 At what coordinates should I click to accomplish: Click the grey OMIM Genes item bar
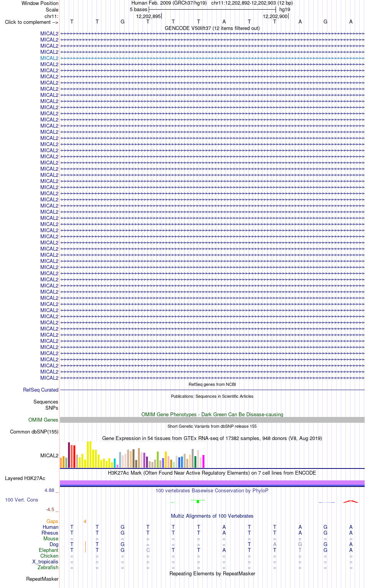pyautogui.click(x=212, y=420)
